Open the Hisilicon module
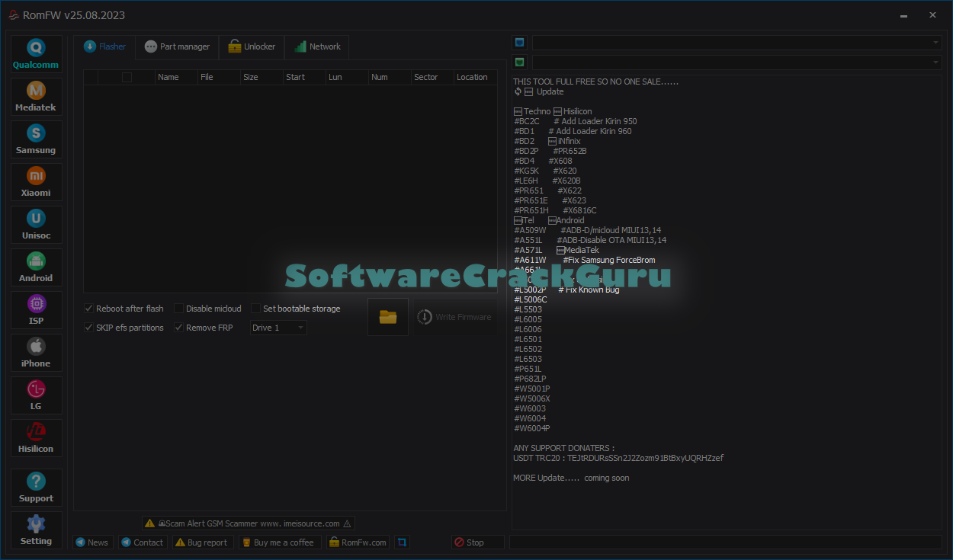The height and width of the screenshot is (560, 953). pos(36,438)
